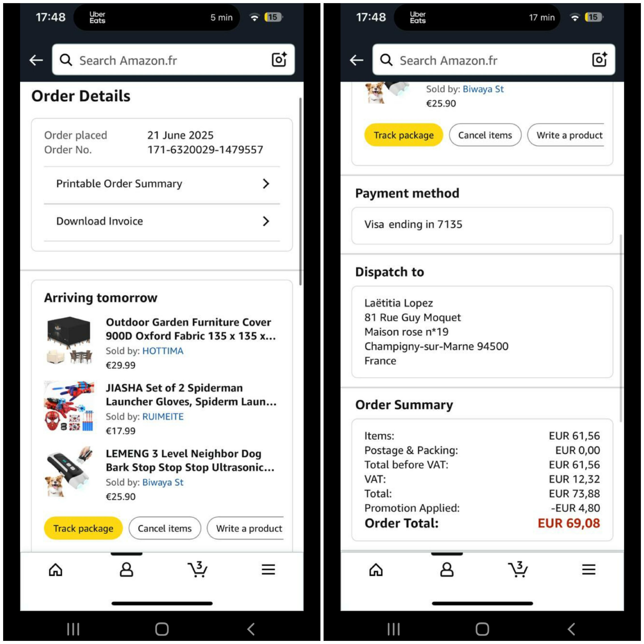Viewport: 644px width, 644px height.
Task: Open RUIMEITE seller link
Action: 163,417
